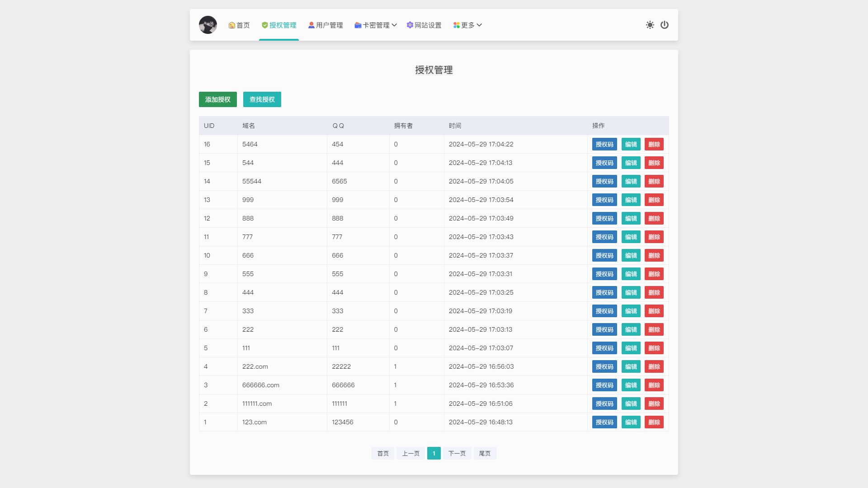Click 授权码 for domain 5464
The height and width of the screenshot is (488, 868).
click(x=604, y=144)
